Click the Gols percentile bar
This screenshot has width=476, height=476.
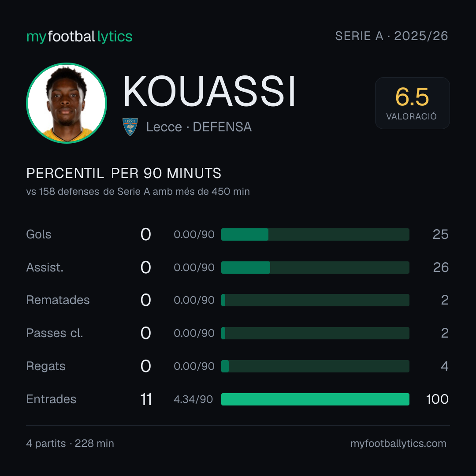[x=315, y=234]
